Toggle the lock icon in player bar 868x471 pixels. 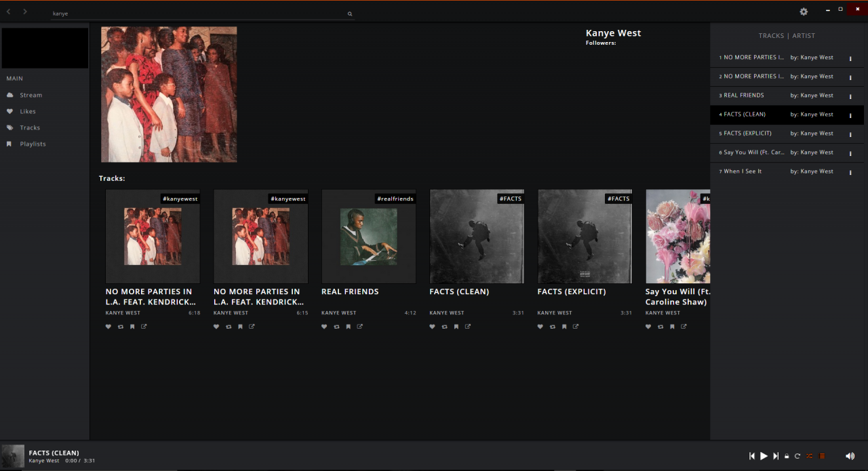point(787,456)
